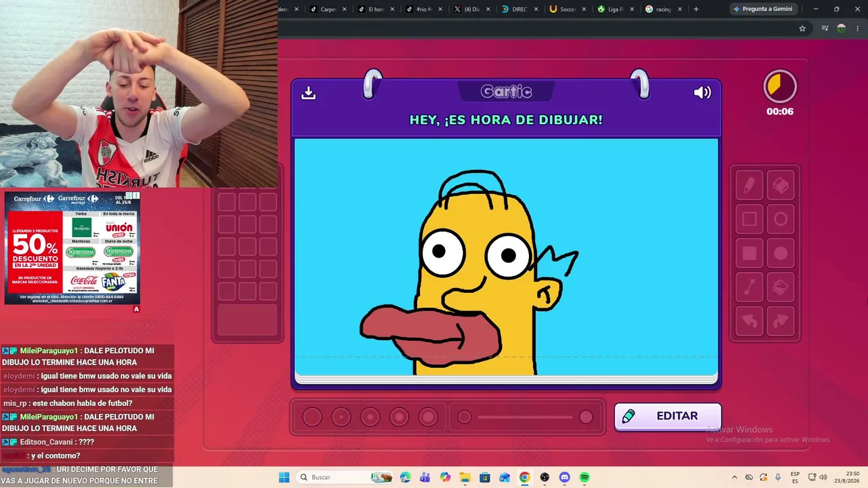This screenshot has width=868, height=488.
Task: Select the second smallest brush size
Action: pos(341,417)
